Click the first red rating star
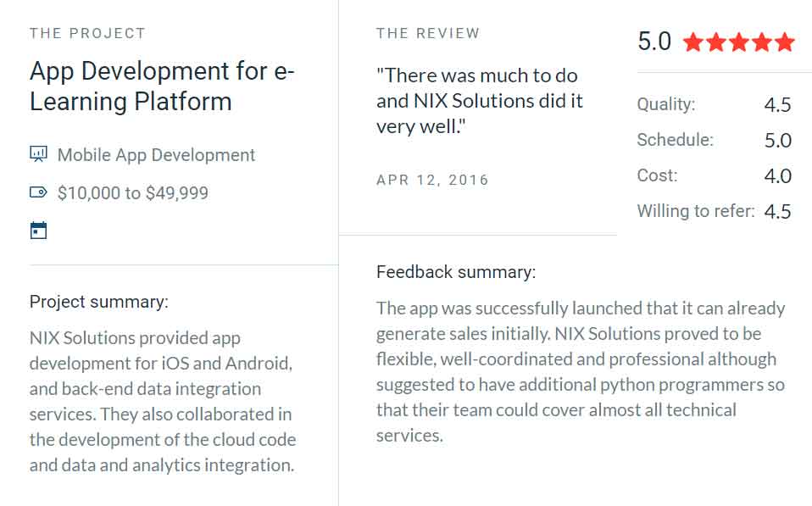 coord(692,42)
